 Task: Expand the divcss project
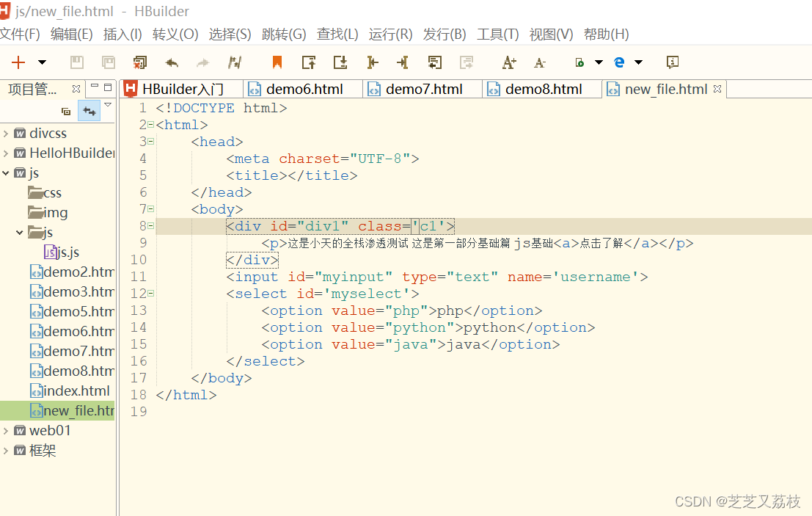6,134
